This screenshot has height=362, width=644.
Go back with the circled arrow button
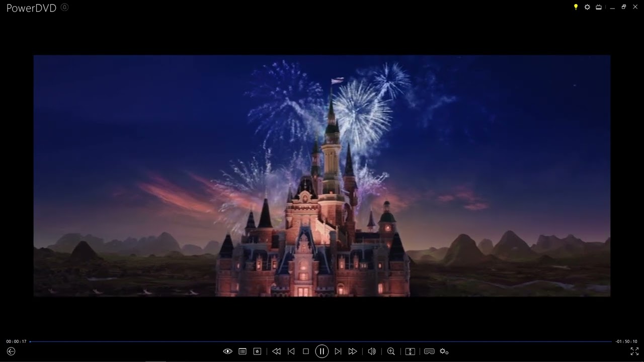click(11, 351)
